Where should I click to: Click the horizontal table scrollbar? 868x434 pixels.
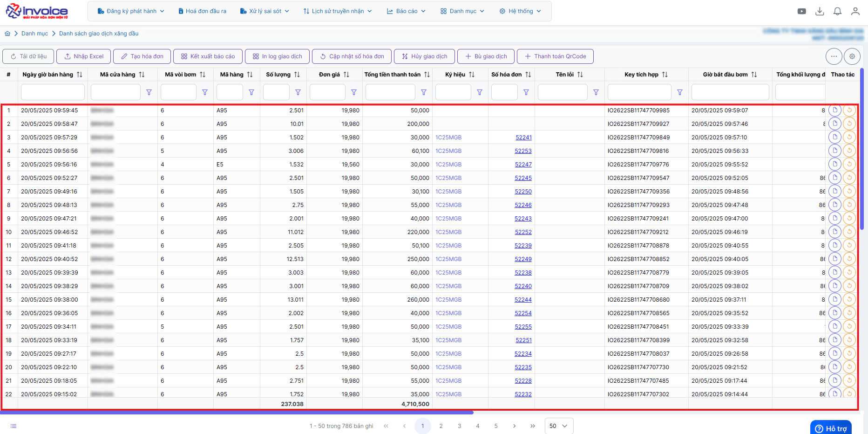click(x=237, y=413)
